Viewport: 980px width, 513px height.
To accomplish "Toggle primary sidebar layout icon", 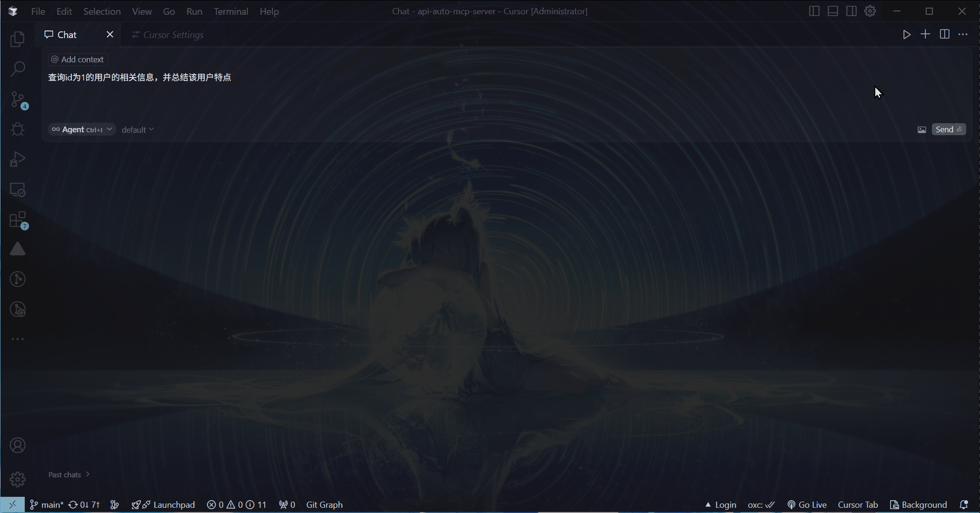I will click(814, 11).
